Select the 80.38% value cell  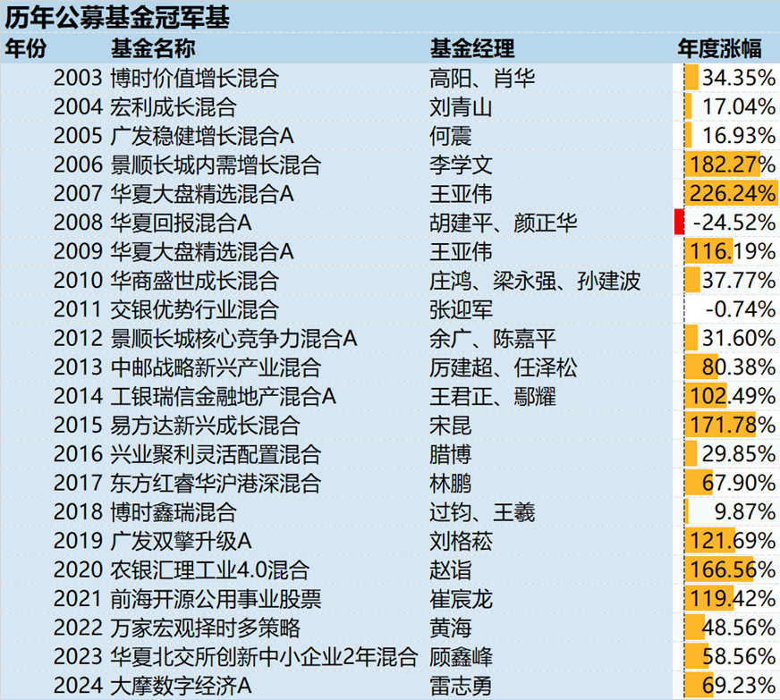(x=739, y=367)
